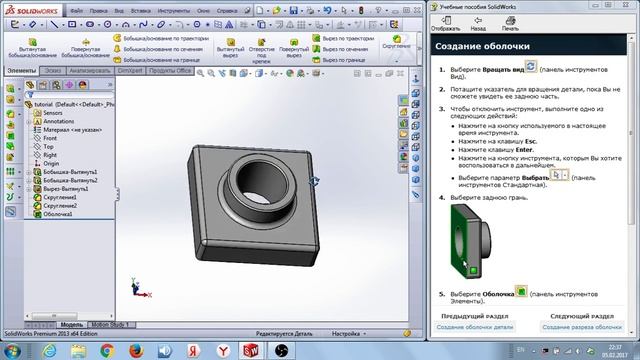Open the DisplayManager tab icon
Screen dimensions: 640x360
(82, 85)
